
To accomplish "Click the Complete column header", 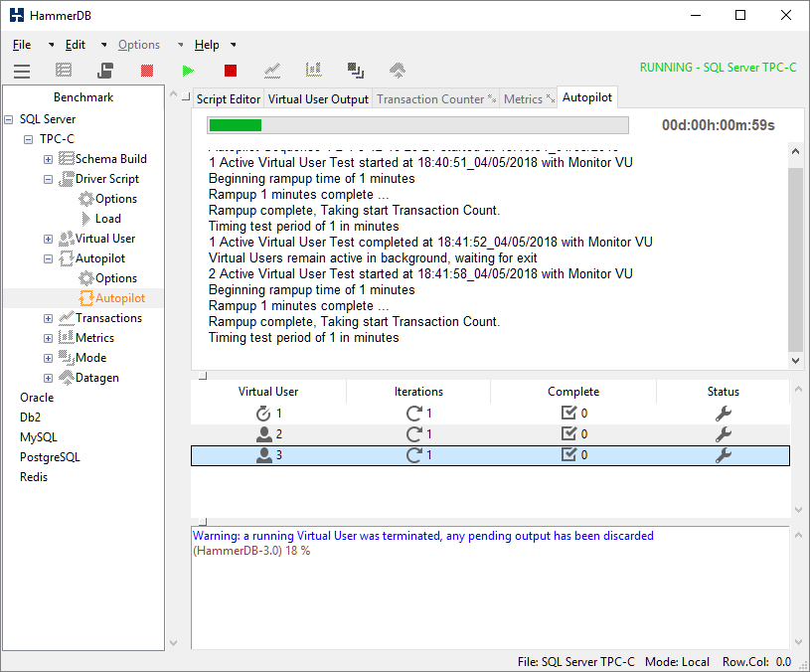I will (x=573, y=392).
